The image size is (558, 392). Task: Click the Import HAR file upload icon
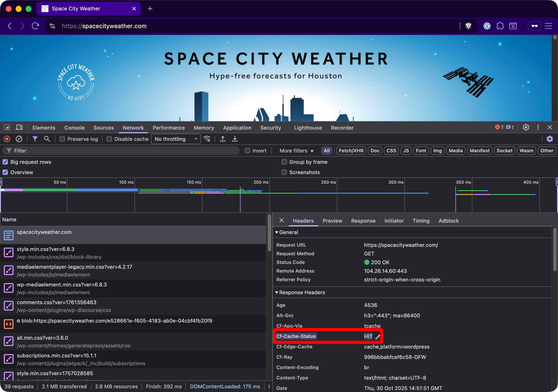point(222,139)
